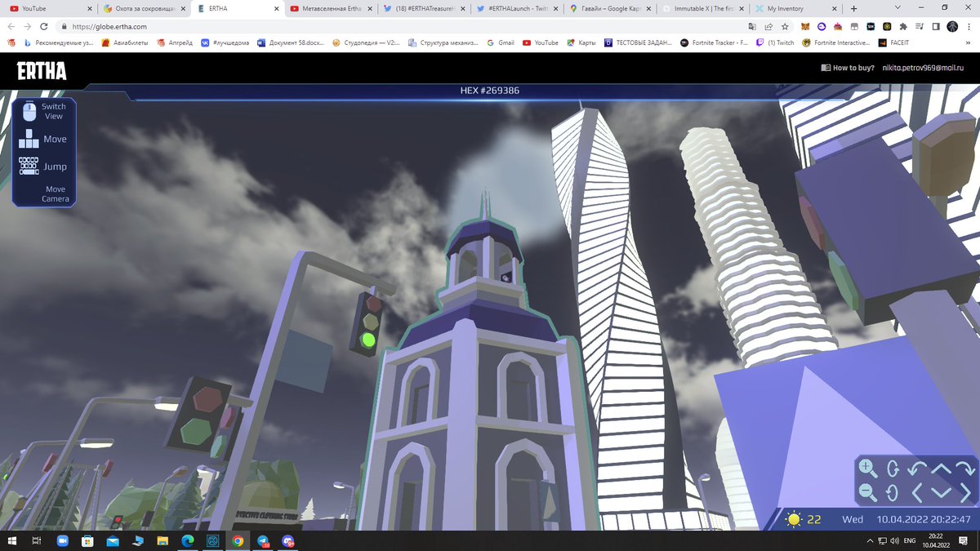The image size is (980, 551).
Task: Share this page via the share icon
Action: pyautogui.click(x=768, y=26)
